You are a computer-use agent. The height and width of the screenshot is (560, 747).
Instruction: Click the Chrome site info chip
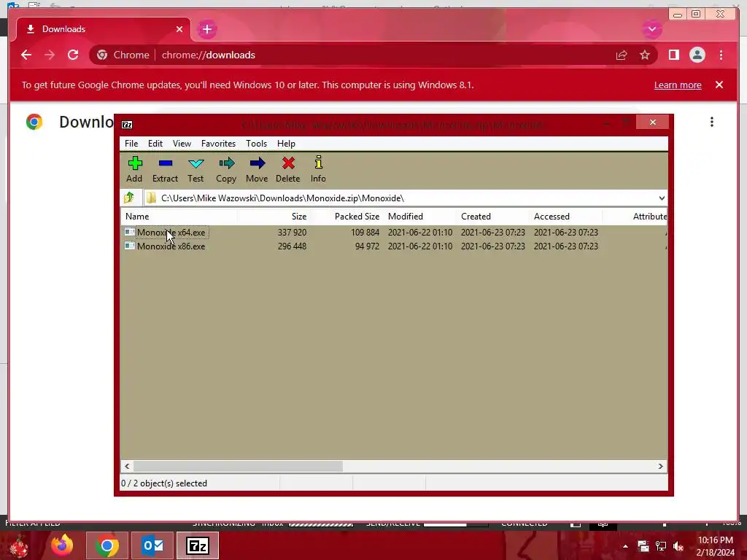123,55
